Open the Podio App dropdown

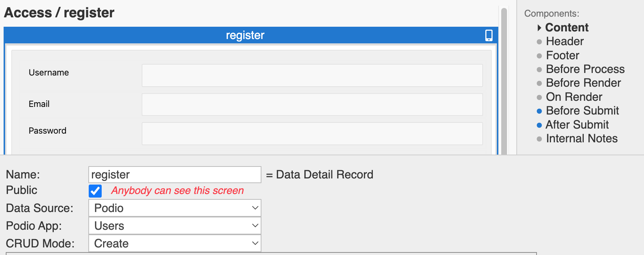[x=175, y=226]
